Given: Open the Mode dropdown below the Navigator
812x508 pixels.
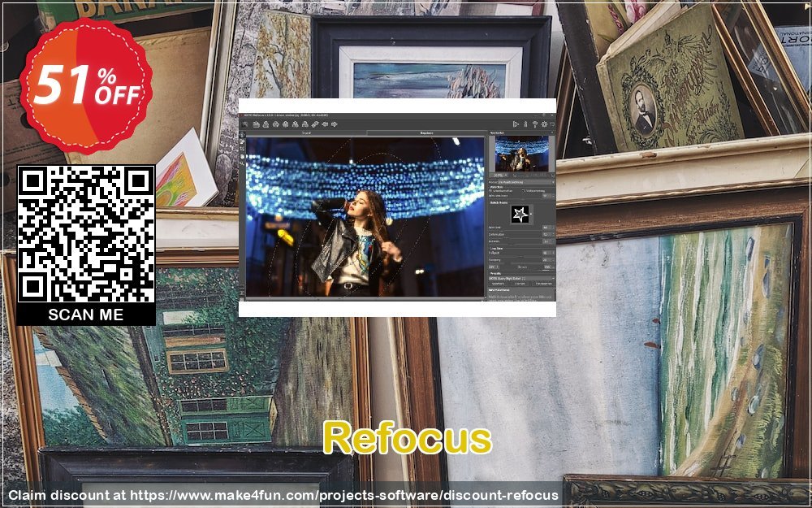Looking at the screenshot, I should [526, 182].
